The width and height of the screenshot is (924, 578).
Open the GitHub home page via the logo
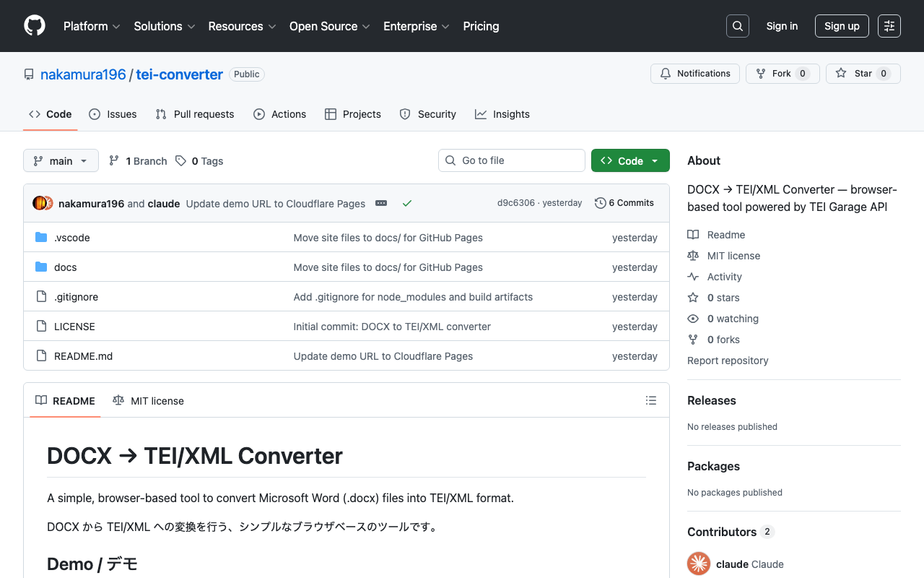(34, 26)
